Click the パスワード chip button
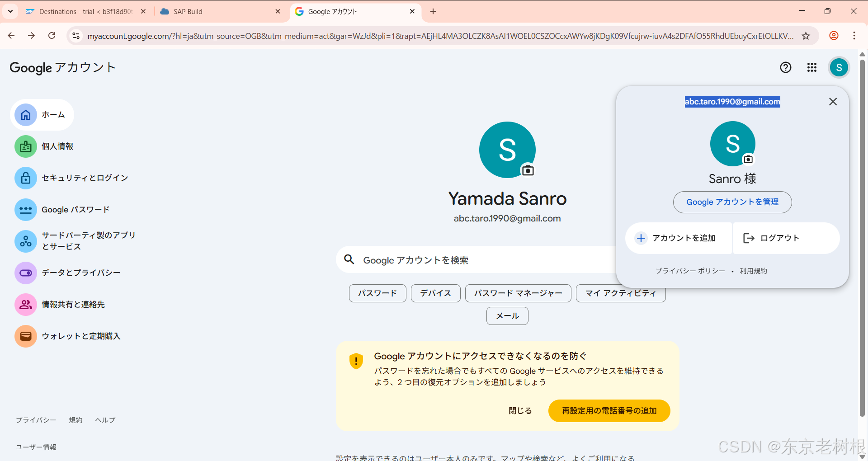This screenshot has height=461, width=868. [377, 293]
